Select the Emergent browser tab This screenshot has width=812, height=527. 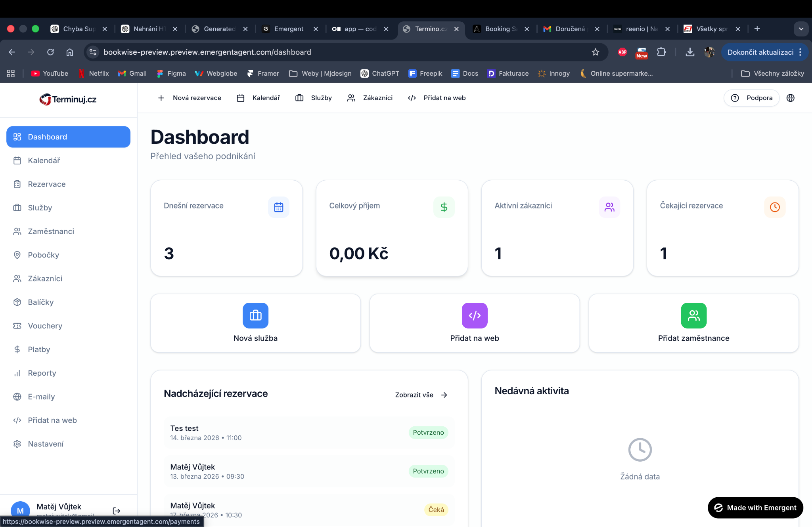(288, 29)
